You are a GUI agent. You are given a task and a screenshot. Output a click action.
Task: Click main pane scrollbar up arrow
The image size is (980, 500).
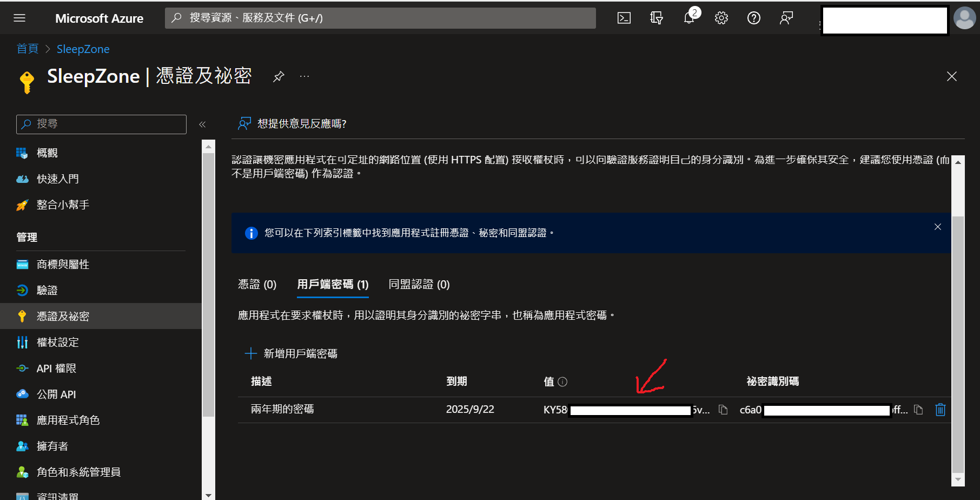pyautogui.click(x=958, y=162)
